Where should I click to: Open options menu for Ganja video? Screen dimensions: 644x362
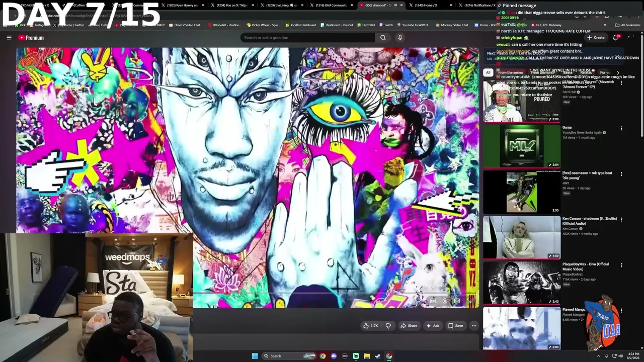(621, 128)
